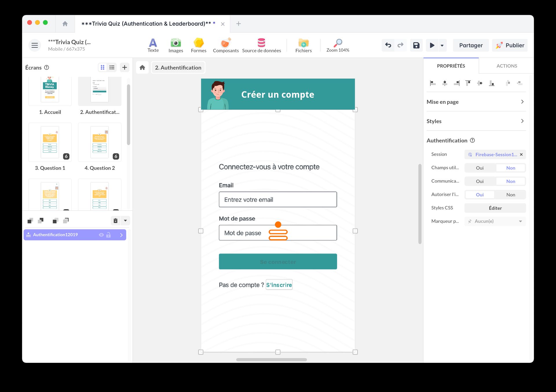
Task: Select the Texte tool in the toolbar
Action: point(153,45)
